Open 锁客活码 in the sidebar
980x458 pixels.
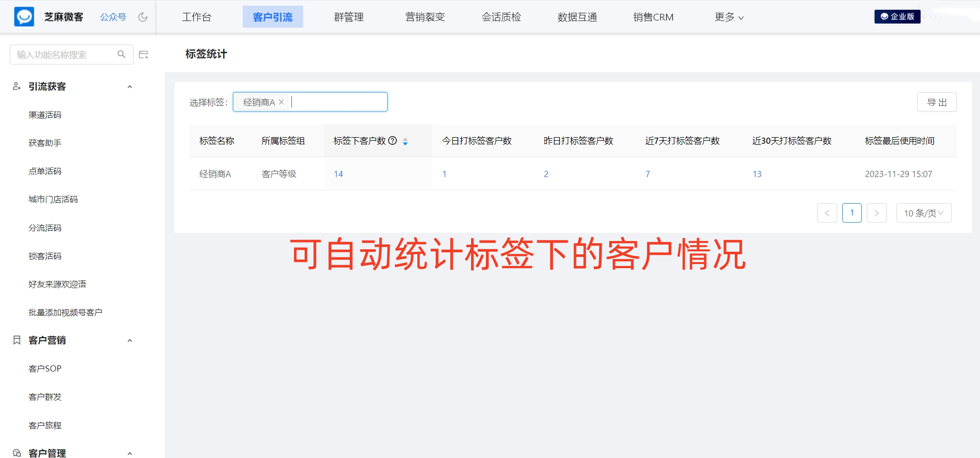pos(45,256)
